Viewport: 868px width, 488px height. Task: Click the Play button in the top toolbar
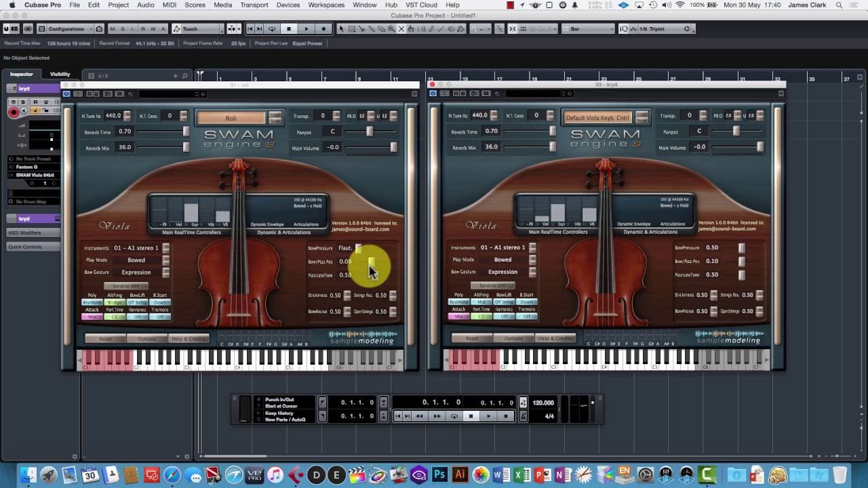(x=307, y=29)
